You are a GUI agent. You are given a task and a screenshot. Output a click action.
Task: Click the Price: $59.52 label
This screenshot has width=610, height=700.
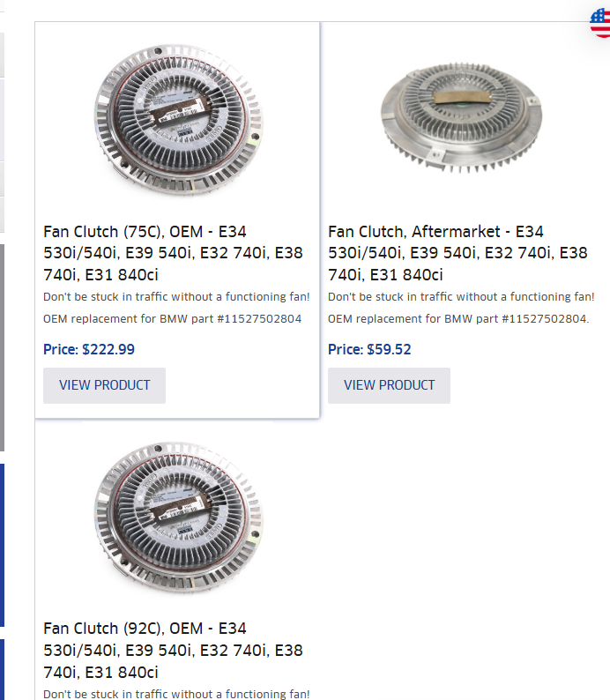(369, 349)
